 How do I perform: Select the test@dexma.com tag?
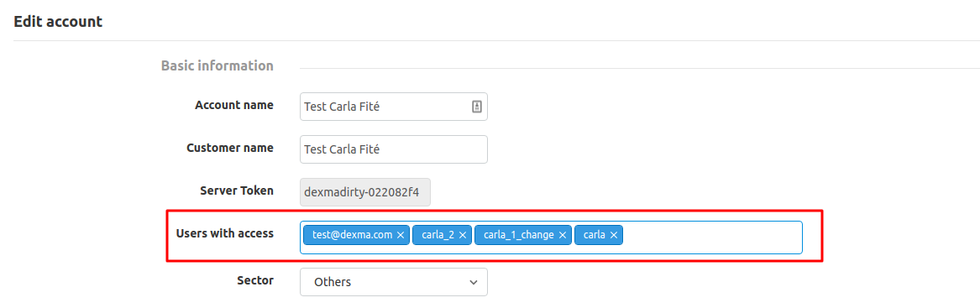coord(353,235)
